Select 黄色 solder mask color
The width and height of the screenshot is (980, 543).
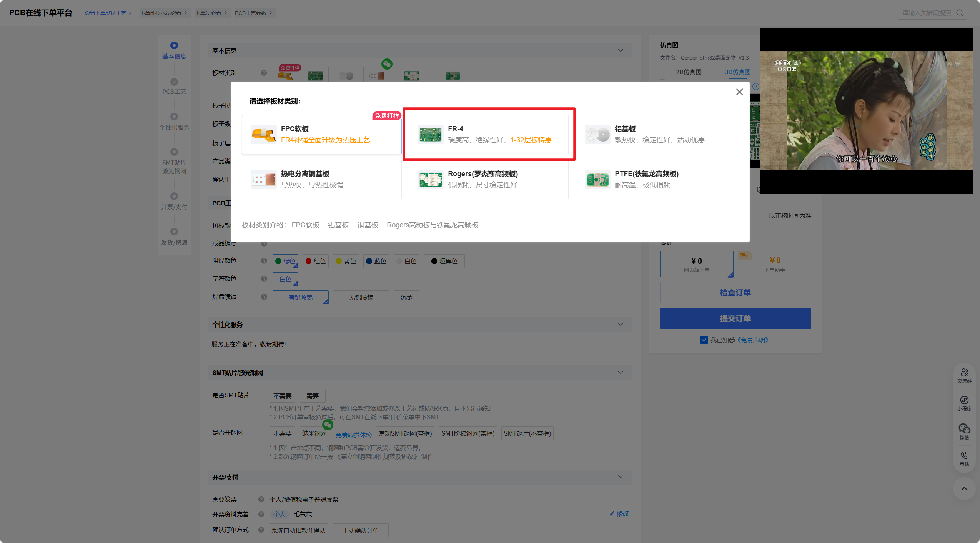pos(346,261)
